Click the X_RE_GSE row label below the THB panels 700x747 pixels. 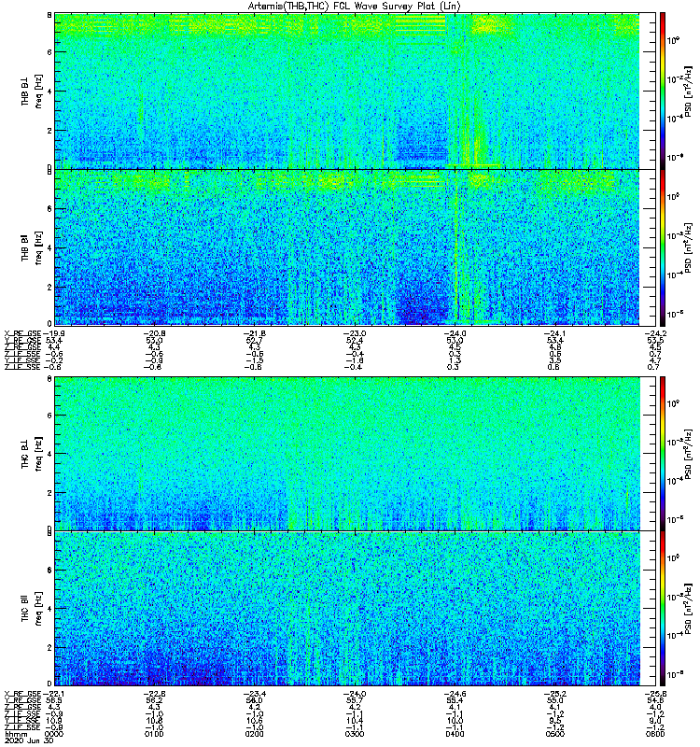coord(22,333)
